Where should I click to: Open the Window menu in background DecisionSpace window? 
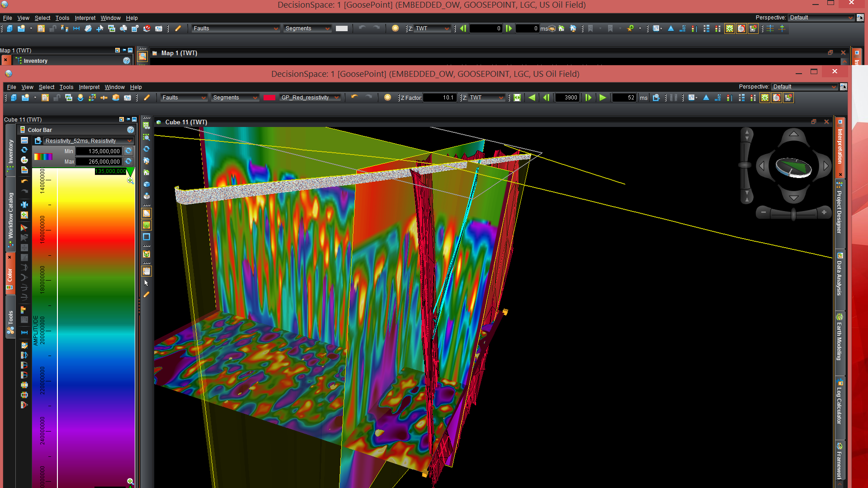(110, 18)
